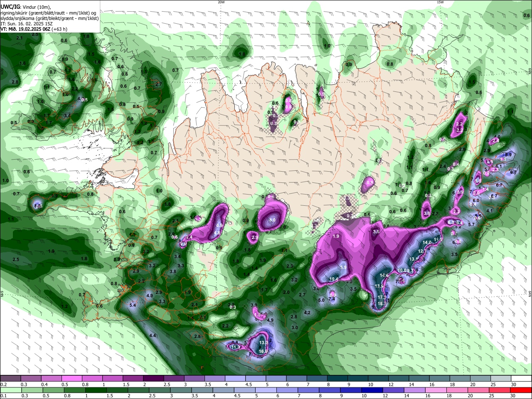This screenshot has height=399, width=532.
Task: Click the purple 12 swatch in the rain legend
Action: pos(394,390)
